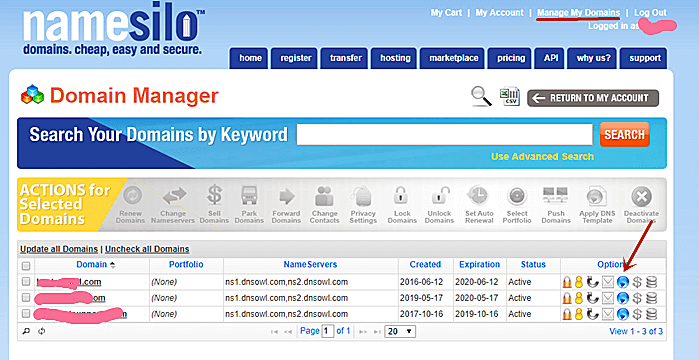Export domain list with the CSV icon
Image resolution: width=699 pixels, height=360 pixels.
509,96
